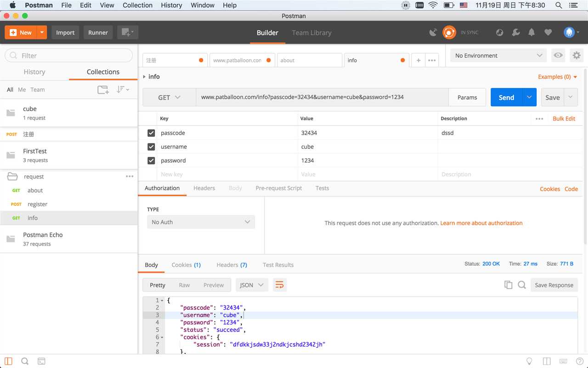The height and width of the screenshot is (368, 588).
Task: Open the browse/globe icon in header
Action: click(x=500, y=32)
